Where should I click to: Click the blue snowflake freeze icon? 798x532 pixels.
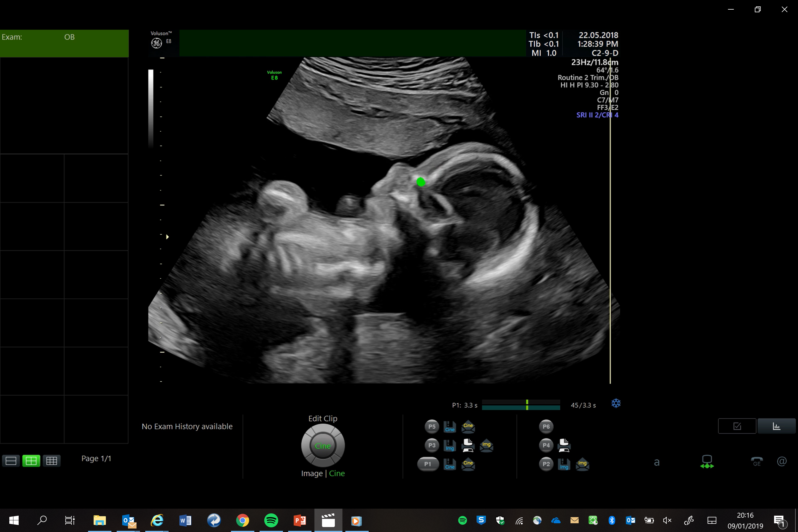616,404
